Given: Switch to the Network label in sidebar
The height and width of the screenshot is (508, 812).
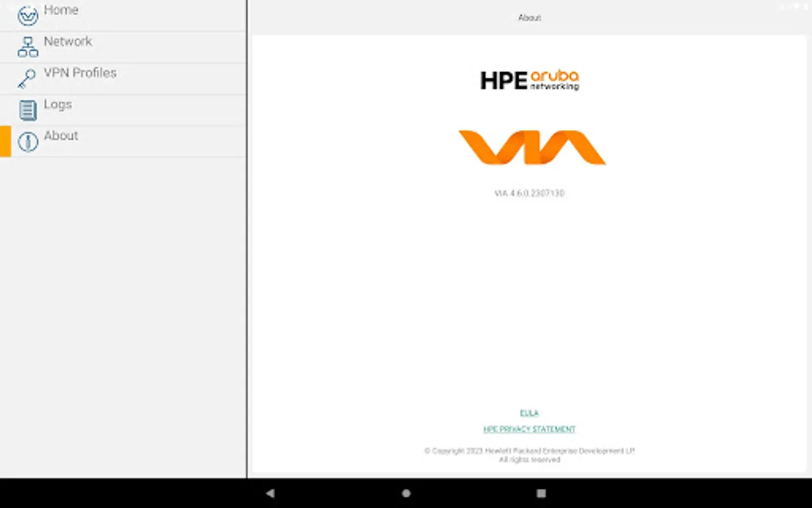Looking at the screenshot, I should (68, 41).
